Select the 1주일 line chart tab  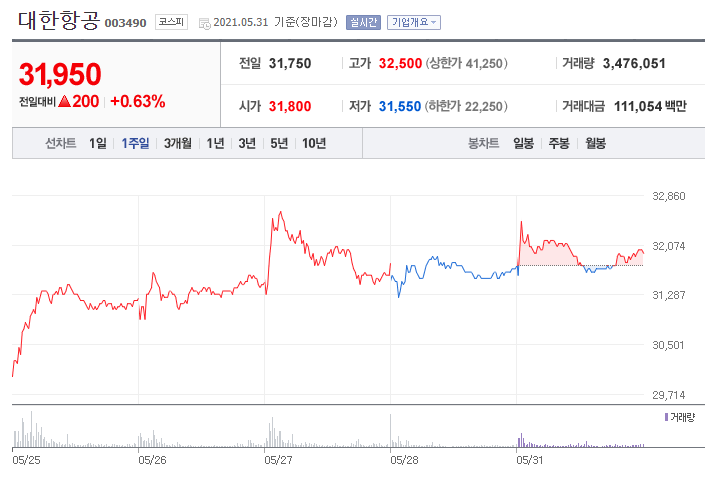[x=135, y=143]
